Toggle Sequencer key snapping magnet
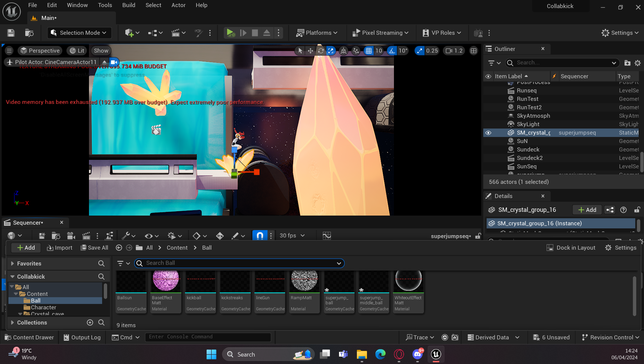Screen dimensions: 644x364 tap(260, 235)
